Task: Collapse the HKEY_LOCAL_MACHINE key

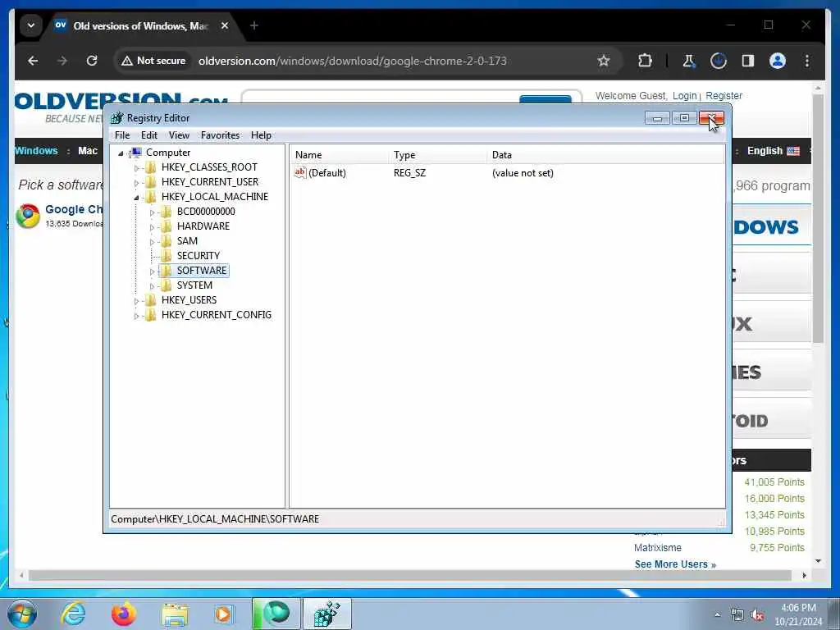Action: click(x=136, y=198)
